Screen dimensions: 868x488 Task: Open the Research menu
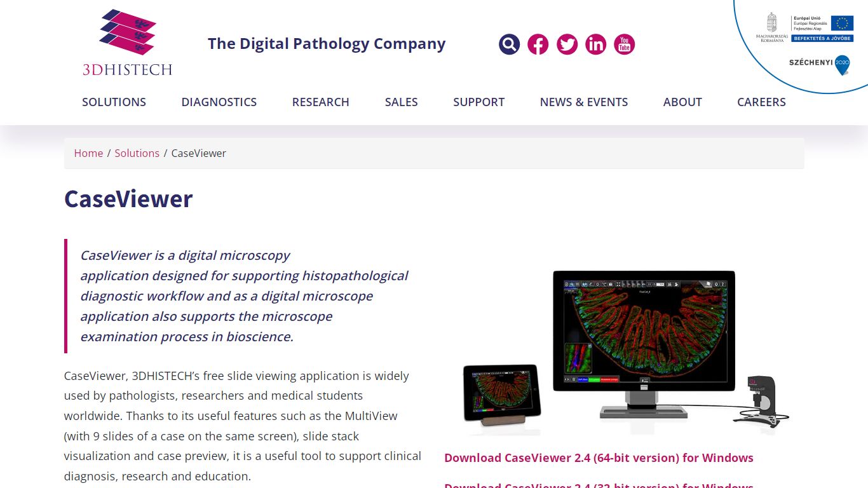coord(321,102)
